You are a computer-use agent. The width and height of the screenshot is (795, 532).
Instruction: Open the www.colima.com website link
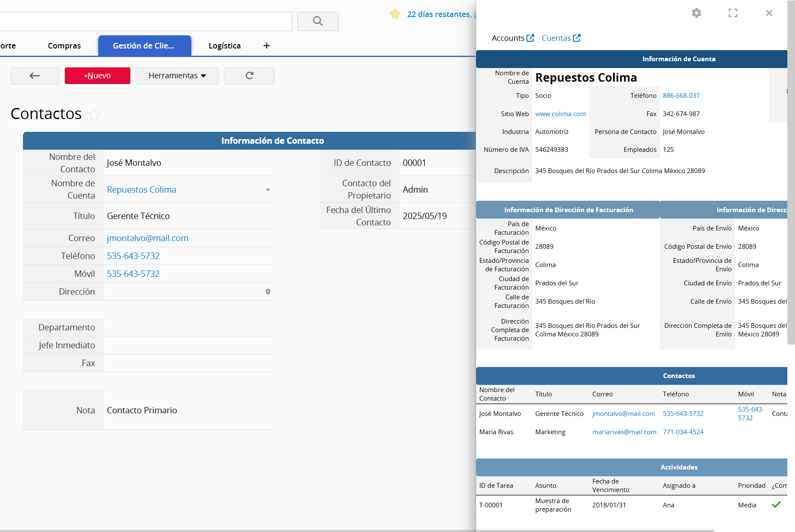(x=560, y=114)
